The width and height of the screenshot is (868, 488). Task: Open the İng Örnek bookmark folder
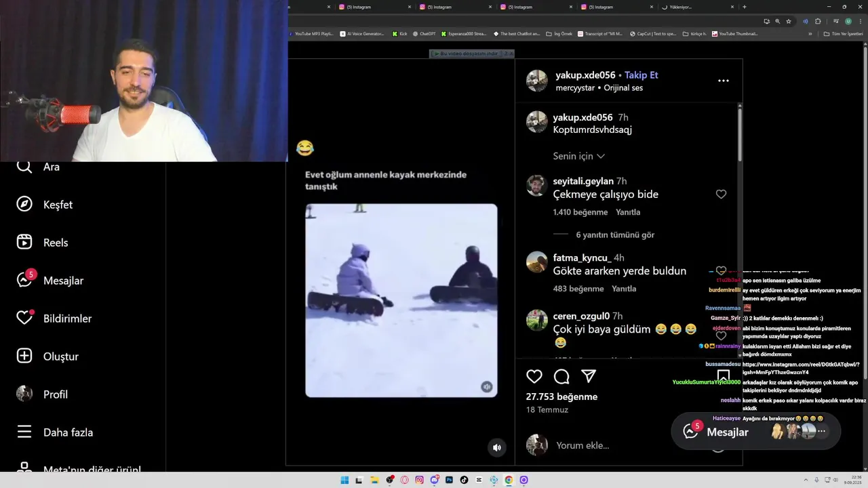[559, 34]
